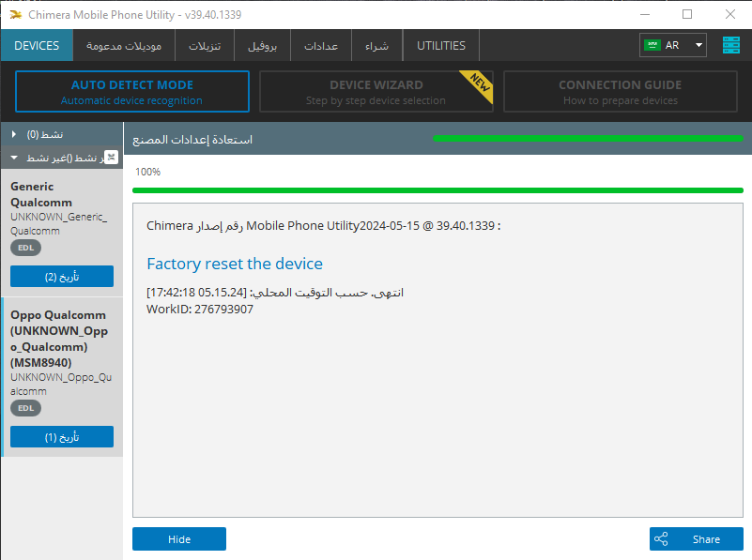Image resolution: width=752 pixels, height=560 pixels.
Task: Open the عدادات tab
Action: pyautogui.click(x=321, y=46)
